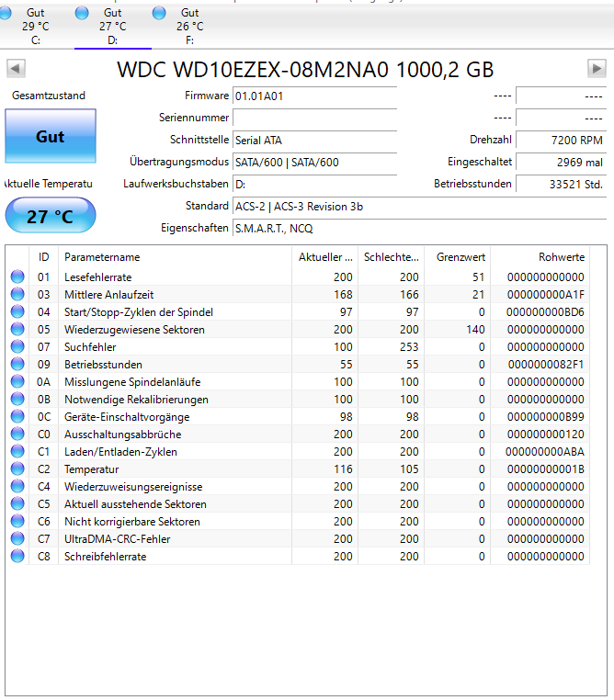614x700 pixels.
Task: Click the Übertragungsmodus field SATA/600
Action: point(315,162)
